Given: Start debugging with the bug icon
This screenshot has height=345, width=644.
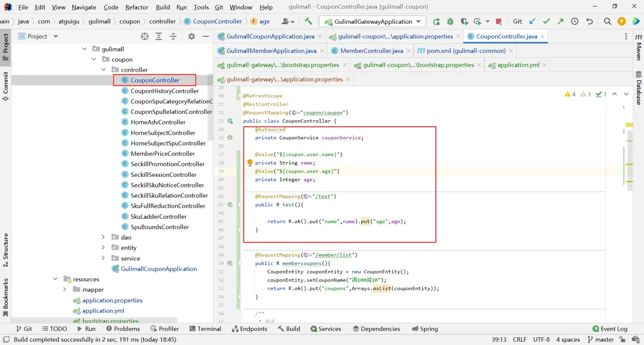Looking at the screenshot, I should click(x=450, y=21).
